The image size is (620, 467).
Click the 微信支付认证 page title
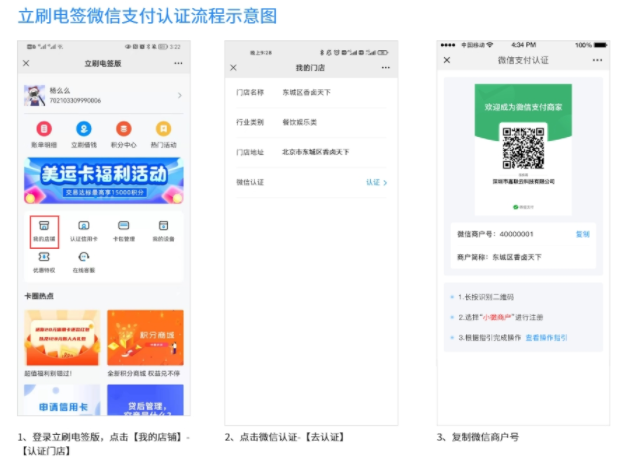[x=523, y=60]
